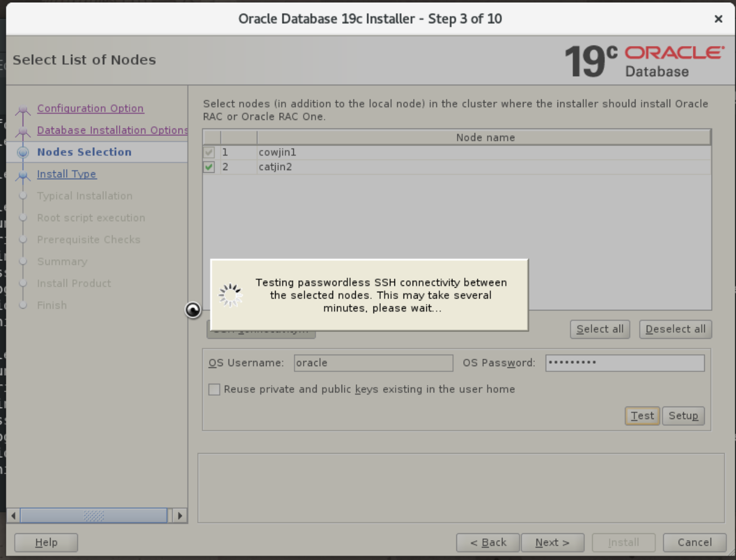The image size is (736, 560).
Task: Focus the OS Password field
Action: tap(625, 363)
